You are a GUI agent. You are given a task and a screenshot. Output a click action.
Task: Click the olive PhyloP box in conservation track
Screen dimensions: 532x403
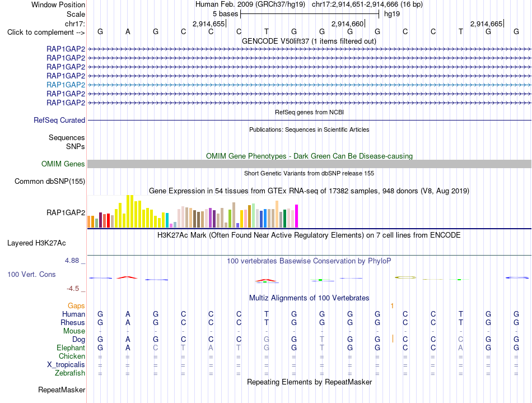[405, 277]
